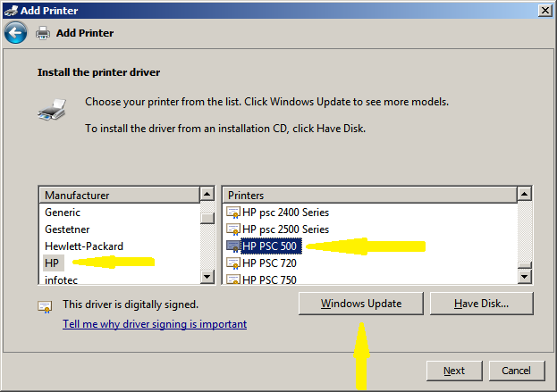Click the Windows Update button
This screenshot has height=392, width=557.
click(361, 304)
